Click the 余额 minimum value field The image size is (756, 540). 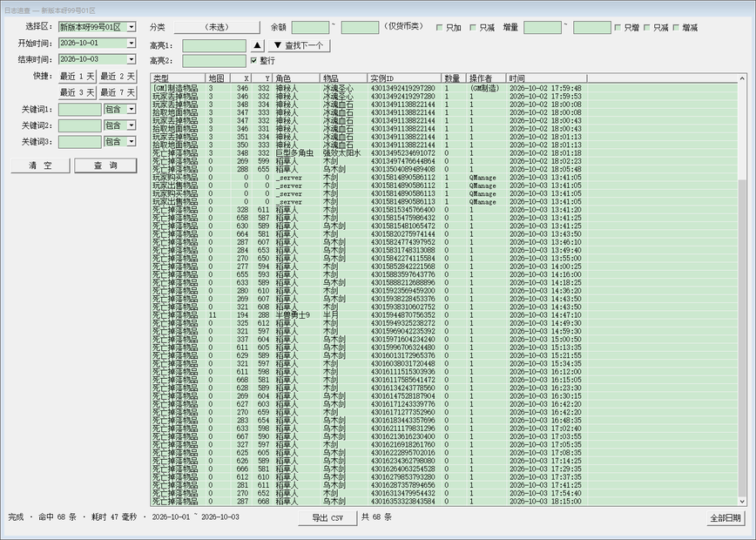[310, 28]
